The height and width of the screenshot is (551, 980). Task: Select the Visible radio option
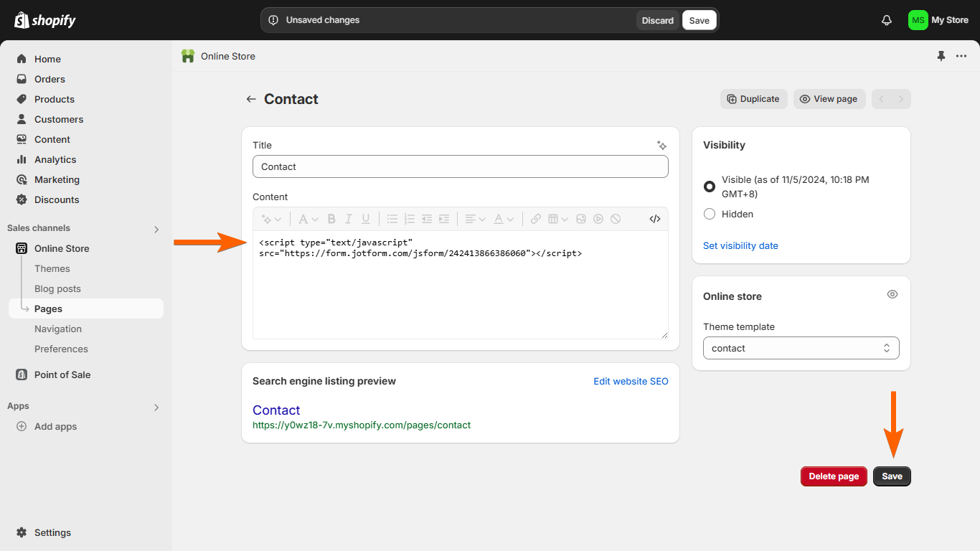point(710,187)
